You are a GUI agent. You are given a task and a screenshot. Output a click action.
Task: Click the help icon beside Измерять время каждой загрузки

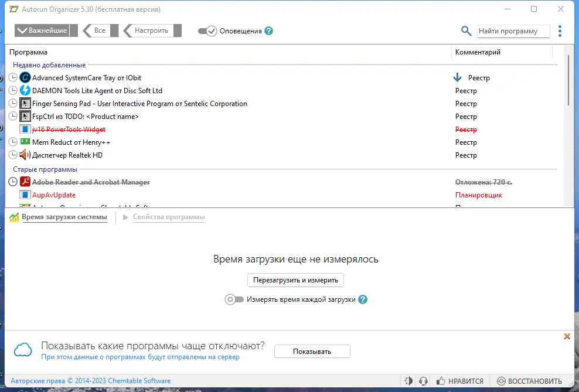(363, 299)
